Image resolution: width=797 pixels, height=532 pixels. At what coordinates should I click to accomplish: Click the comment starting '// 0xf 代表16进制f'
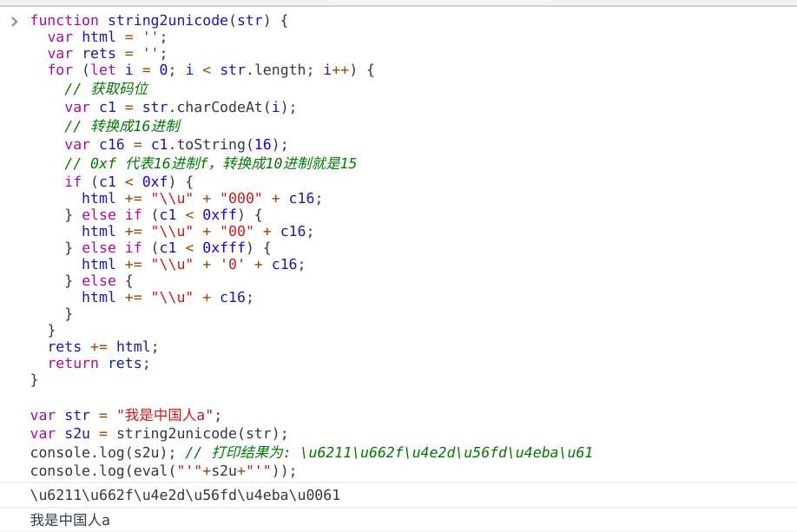(210, 163)
